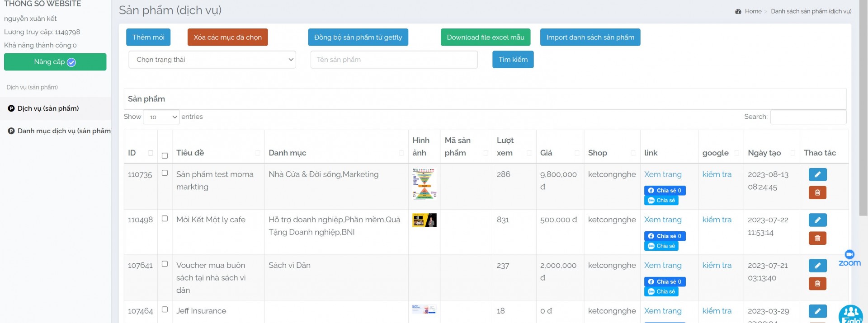
Task: Delete product 107641 using trash icon
Action: click(817, 284)
